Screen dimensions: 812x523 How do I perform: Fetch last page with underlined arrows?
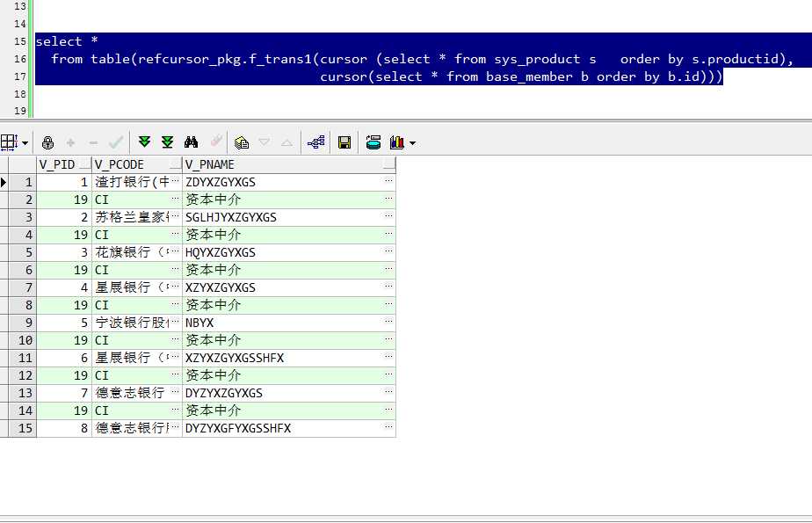click(x=167, y=142)
